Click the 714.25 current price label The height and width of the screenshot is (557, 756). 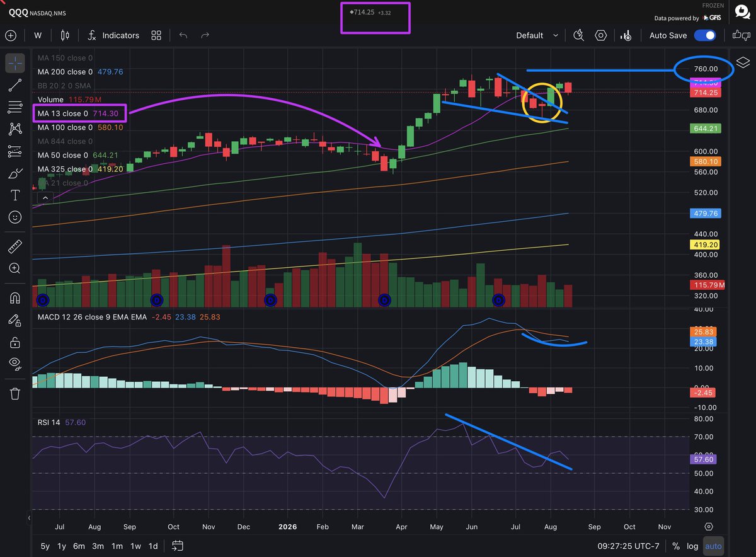tap(704, 93)
